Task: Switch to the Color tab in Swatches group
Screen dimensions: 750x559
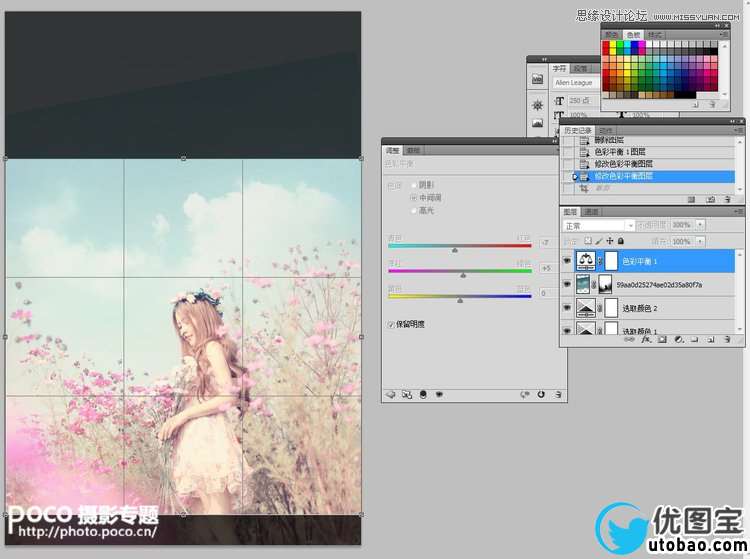Action: point(612,35)
